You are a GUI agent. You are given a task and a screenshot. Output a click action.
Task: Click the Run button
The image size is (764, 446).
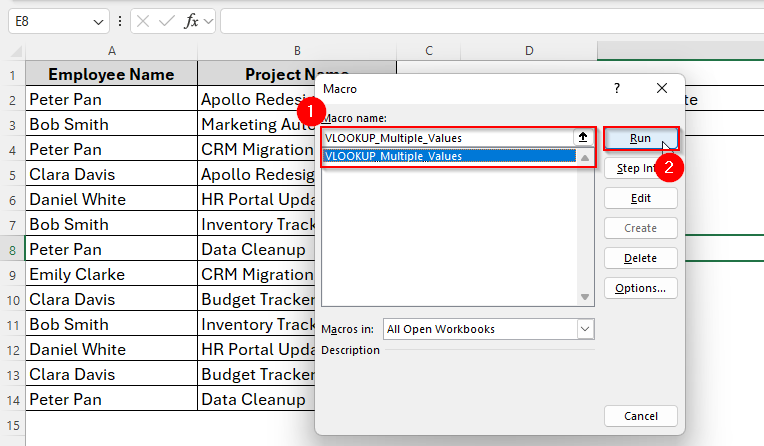click(x=640, y=138)
